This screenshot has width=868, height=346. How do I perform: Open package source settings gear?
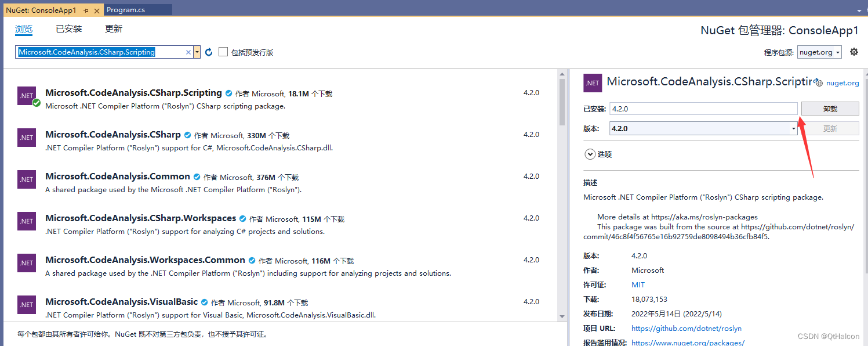pos(854,52)
